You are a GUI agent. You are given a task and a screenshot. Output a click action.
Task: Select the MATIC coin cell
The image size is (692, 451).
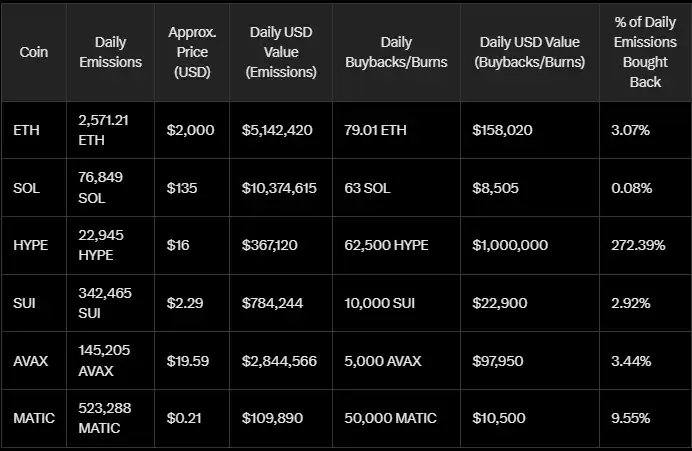coord(34,418)
